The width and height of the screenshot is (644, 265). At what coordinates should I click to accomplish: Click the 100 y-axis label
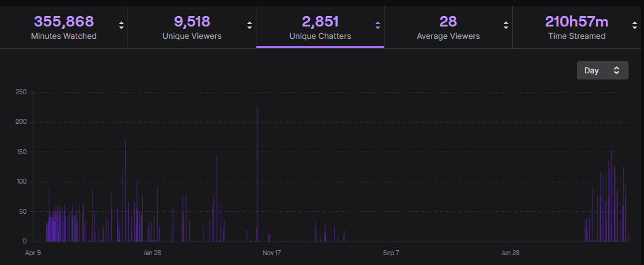pos(21,182)
